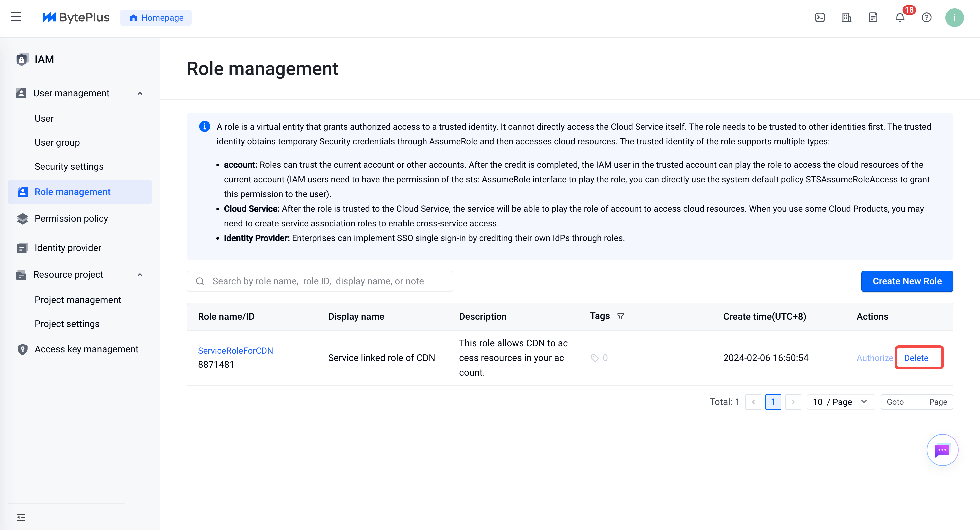Open the user avatar menu

point(954,18)
